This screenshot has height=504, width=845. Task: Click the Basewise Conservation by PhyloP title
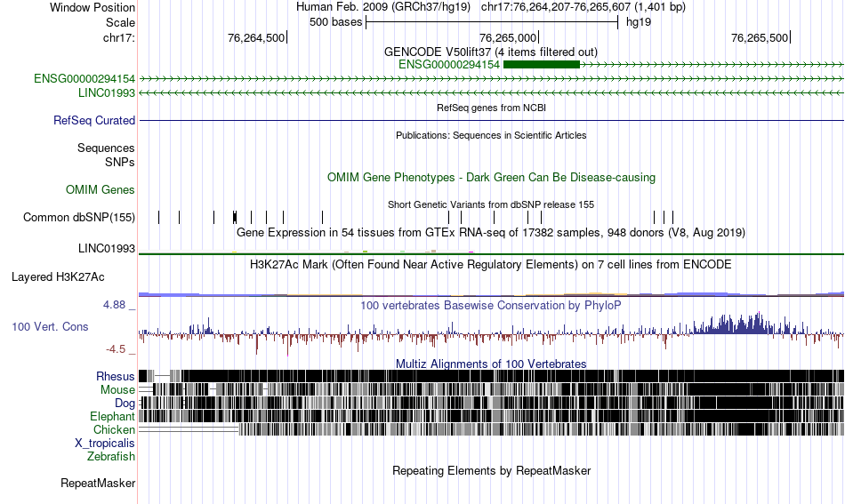(x=491, y=305)
